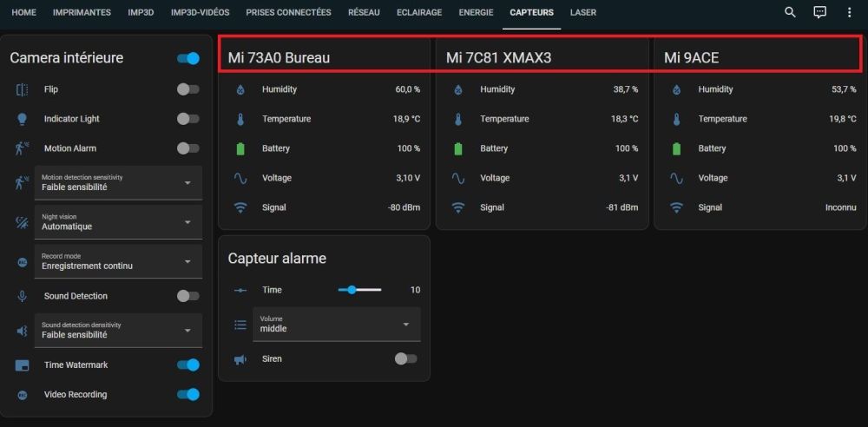The image size is (868, 427).
Task: Disable the Time Watermark toggle
Action: pos(188,365)
